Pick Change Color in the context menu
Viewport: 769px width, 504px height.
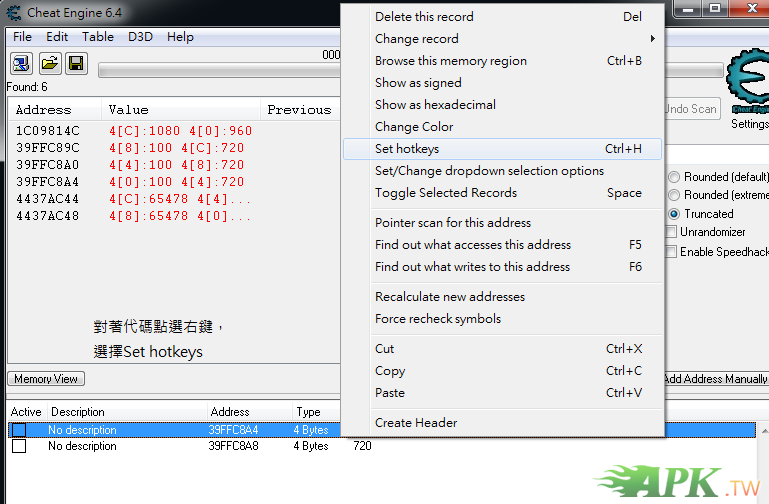pyautogui.click(x=414, y=127)
